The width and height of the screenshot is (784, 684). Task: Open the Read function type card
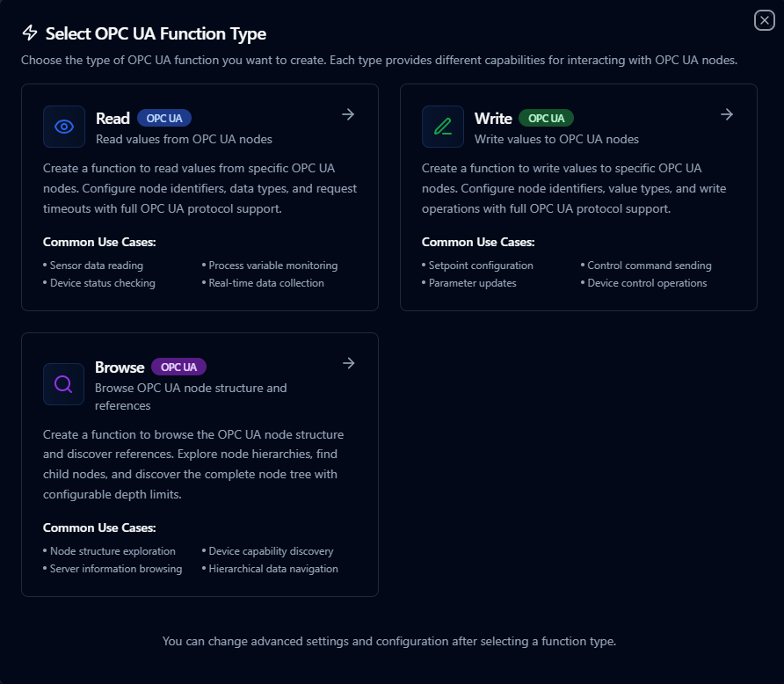[x=200, y=198]
